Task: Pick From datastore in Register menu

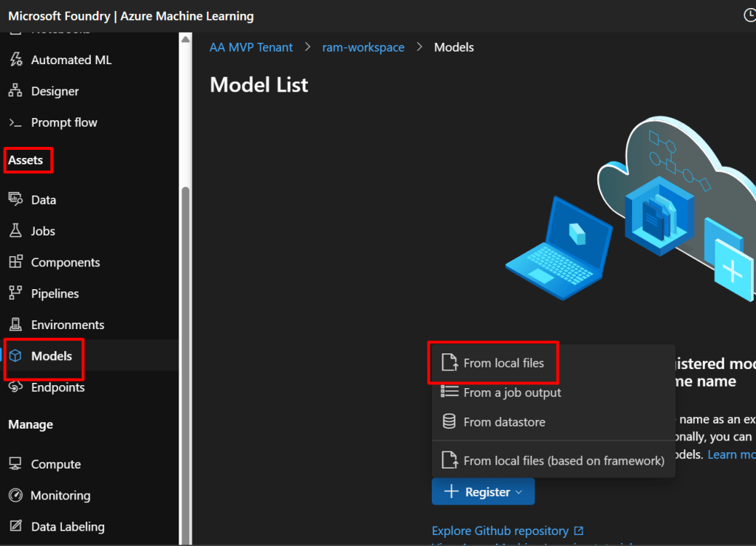Action: [x=504, y=422]
